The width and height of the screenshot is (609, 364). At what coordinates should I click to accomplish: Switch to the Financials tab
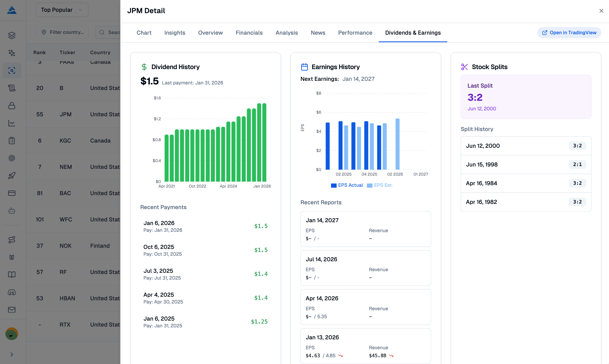tap(249, 33)
